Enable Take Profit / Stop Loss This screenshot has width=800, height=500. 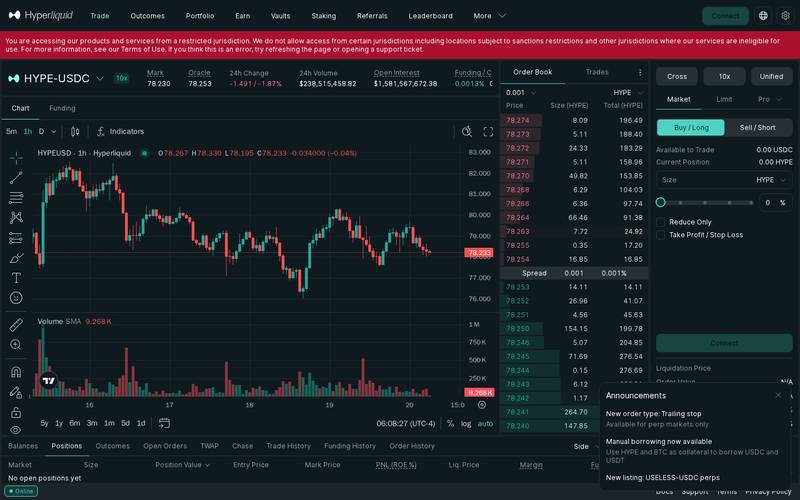coord(661,235)
